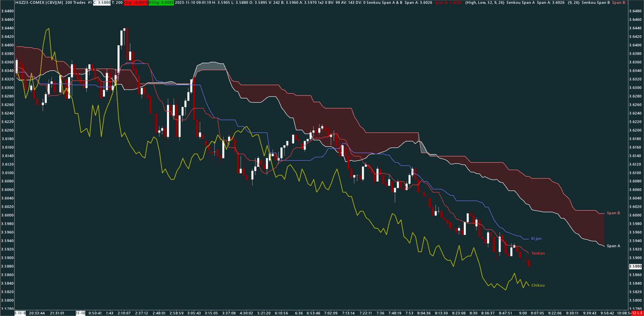Viewport: 644px width, 316px height.
Task: Click the 9:00 time label on time axis
Action: click(523, 313)
